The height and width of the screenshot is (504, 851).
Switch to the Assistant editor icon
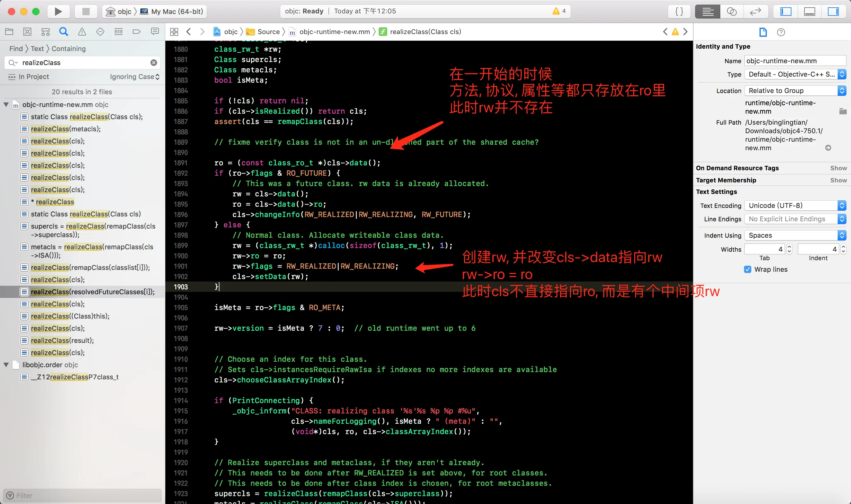click(732, 12)
